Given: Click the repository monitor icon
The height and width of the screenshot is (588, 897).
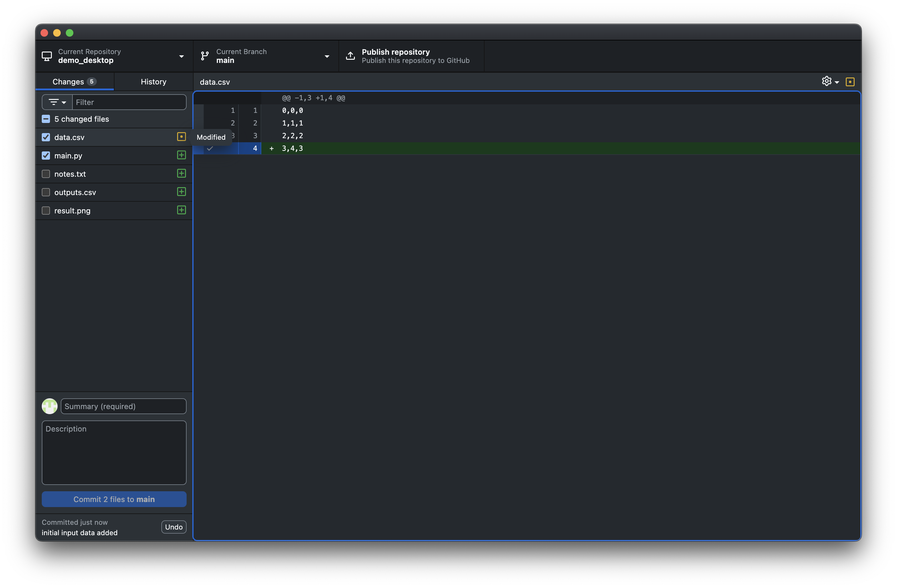Looking at the screenshot, I should [47, 56].
